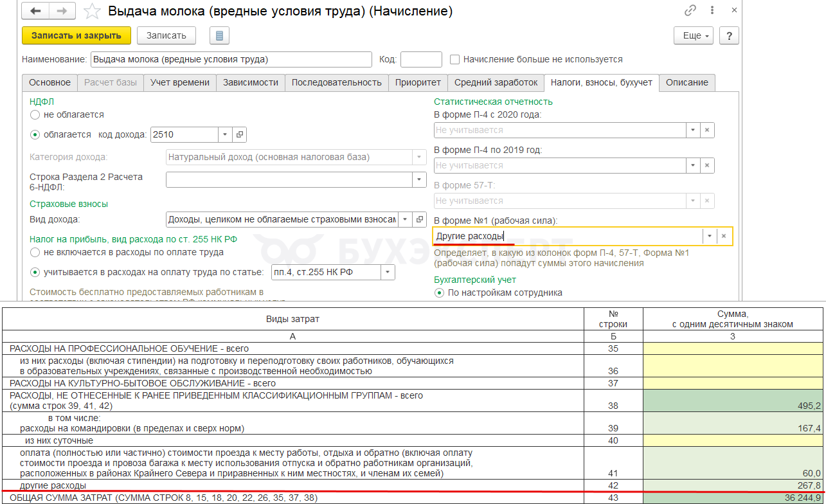826x504 pixels.
Task: Click row label другие расходы in table
Action: pyautogui.click(x=53, y=485)
